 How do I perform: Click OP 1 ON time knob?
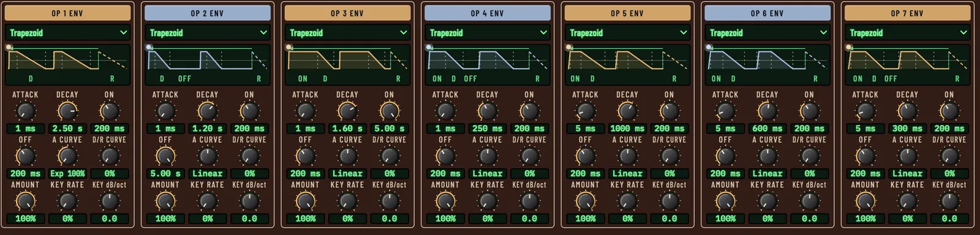109,111
